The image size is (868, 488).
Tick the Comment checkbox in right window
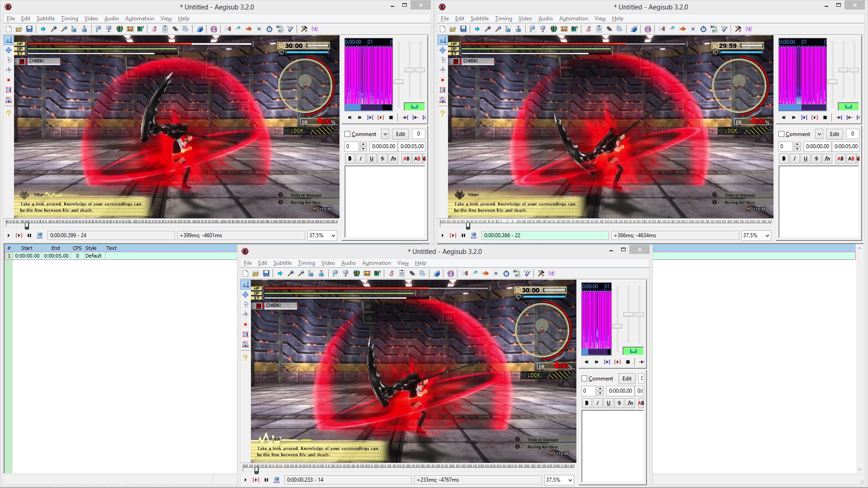[x=782, y=134]
